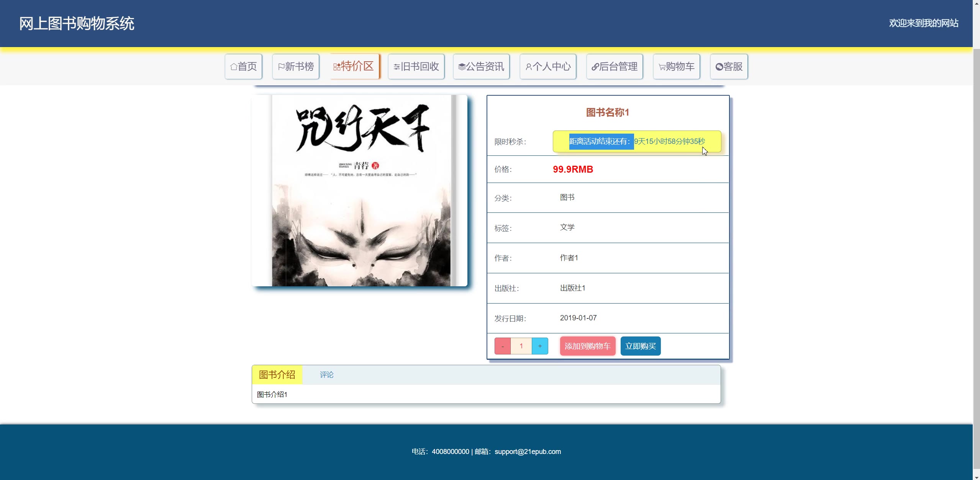Go to the 新书榜 page
Viewport: 980px width, 480px height.
pos(296,67)
